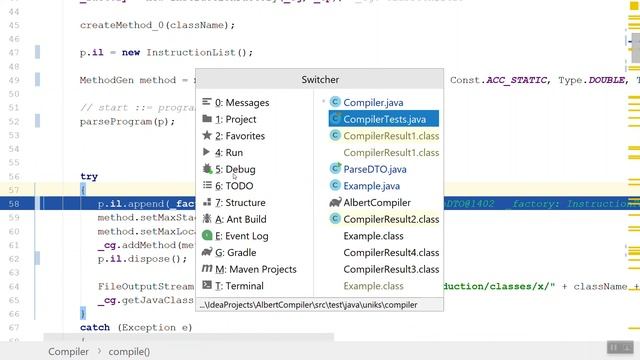Click CompilerTests.java class icon
The height and width of the screenshot is (360, 640).
point(335,118)
